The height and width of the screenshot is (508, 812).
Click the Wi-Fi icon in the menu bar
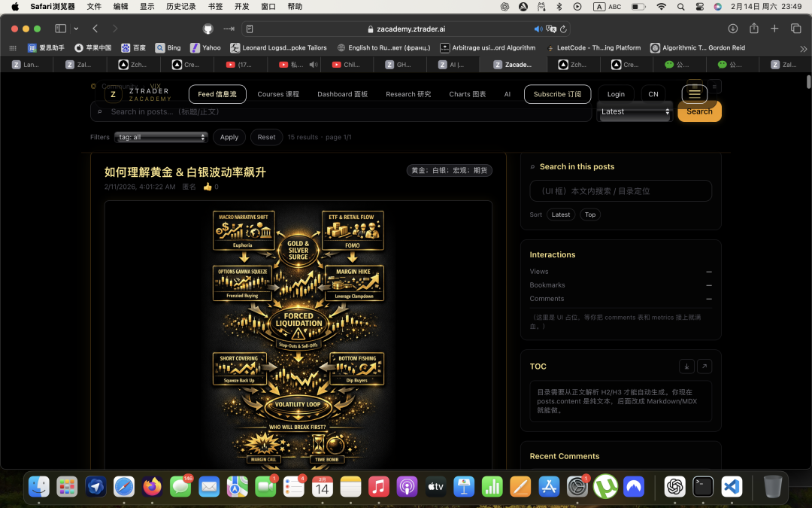[x=662, y=7]
